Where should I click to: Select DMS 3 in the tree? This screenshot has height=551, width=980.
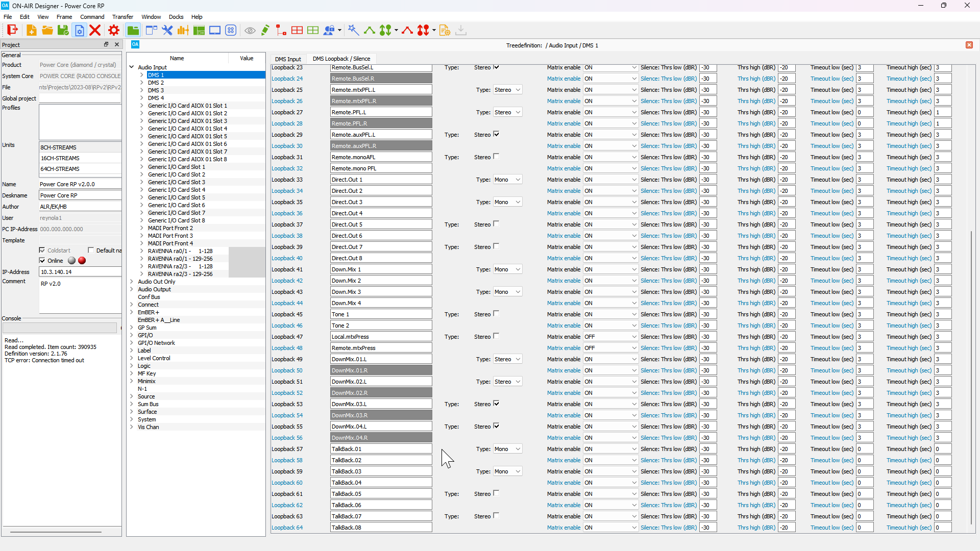156,90
